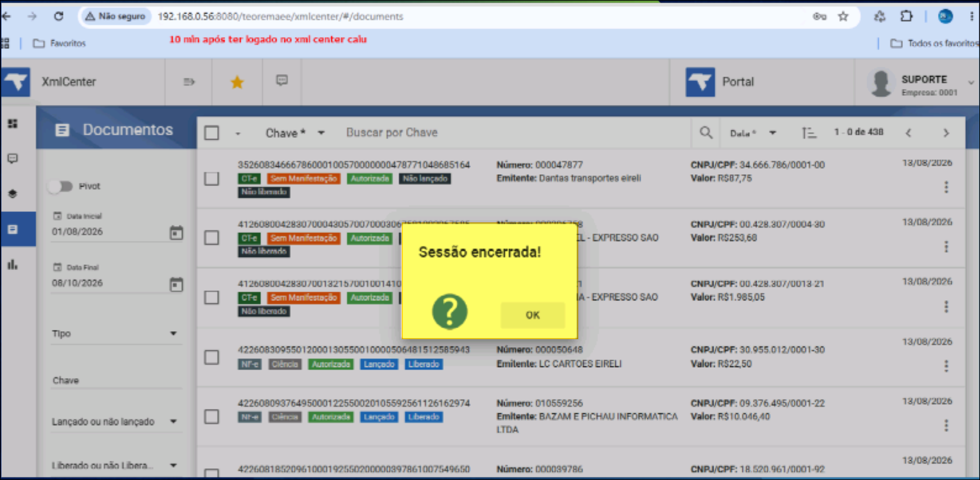The width and height of the screenshot is (980, 480).
Task: Select checkbox for the R$253,68 document
Action: (x=212, y=238)
